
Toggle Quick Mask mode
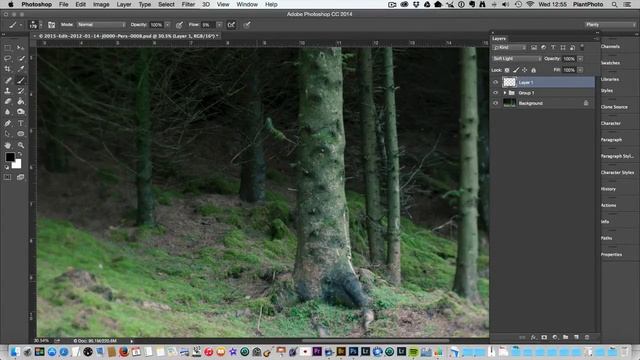[8, 177]
